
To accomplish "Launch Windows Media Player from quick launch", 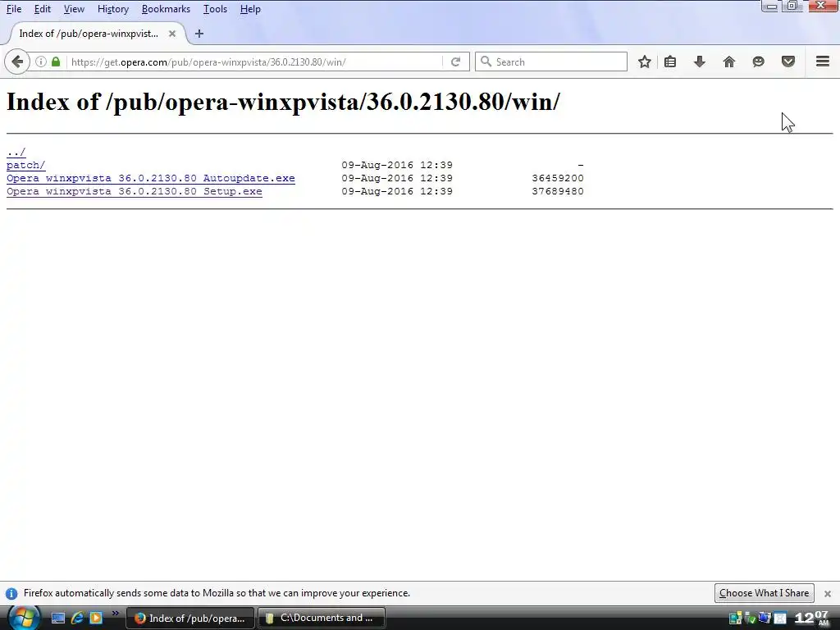I will (96, 619).
